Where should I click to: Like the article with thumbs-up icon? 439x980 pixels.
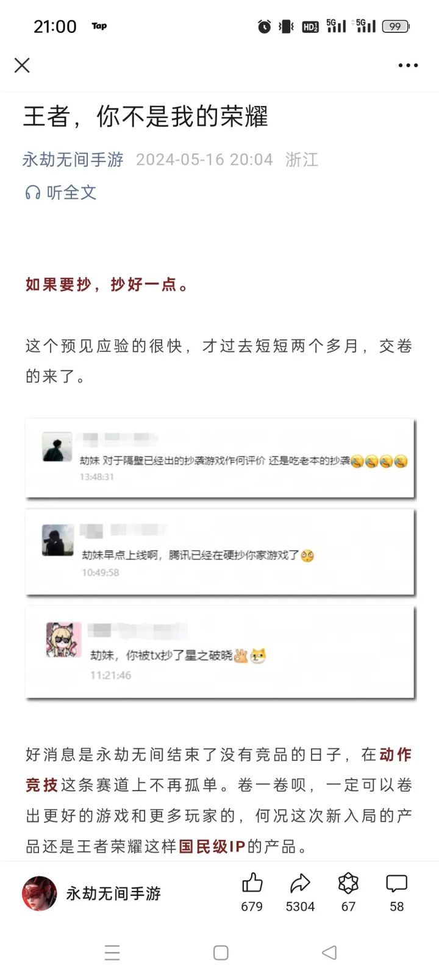coord(252,883)
